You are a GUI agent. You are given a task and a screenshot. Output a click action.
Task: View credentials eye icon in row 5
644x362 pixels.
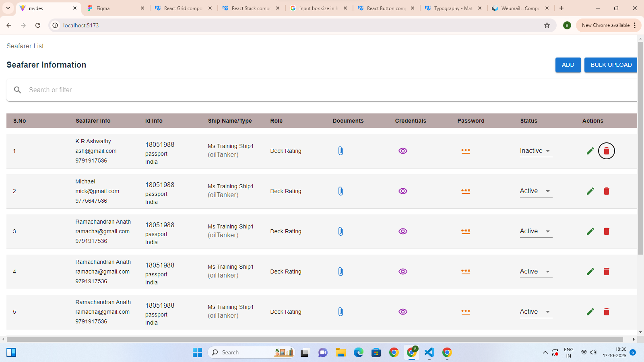pos(402,312)
